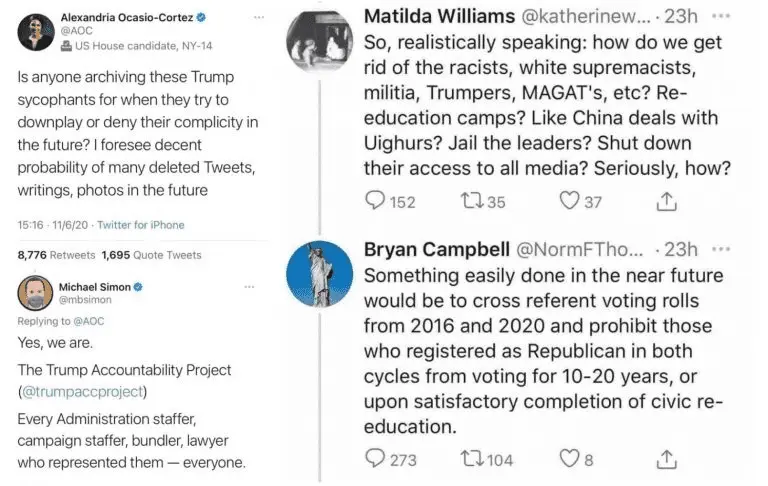View the 8,776 Retweets list
The image size is (768, 486).
[56, 255]
